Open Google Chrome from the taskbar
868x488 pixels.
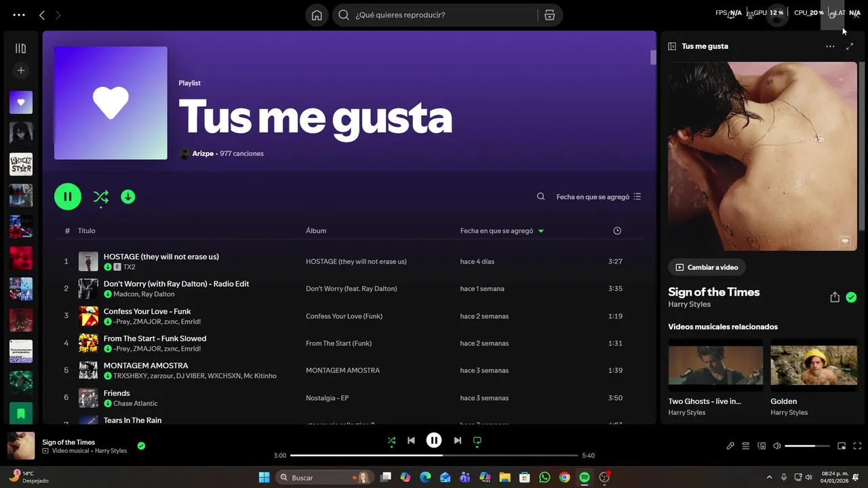pos(564,477)
